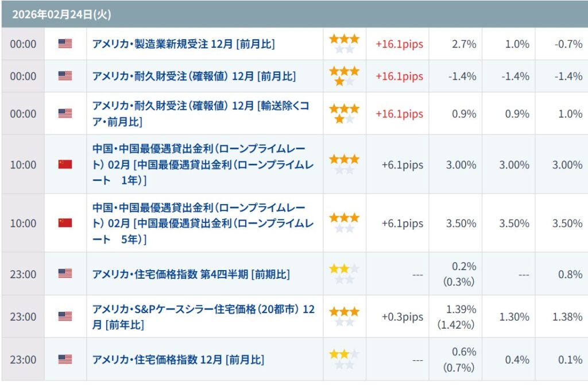Click the star rating for ローンプライムレート 1年
Viewport: 588px width, 385px height.
(x=344, y=164)
